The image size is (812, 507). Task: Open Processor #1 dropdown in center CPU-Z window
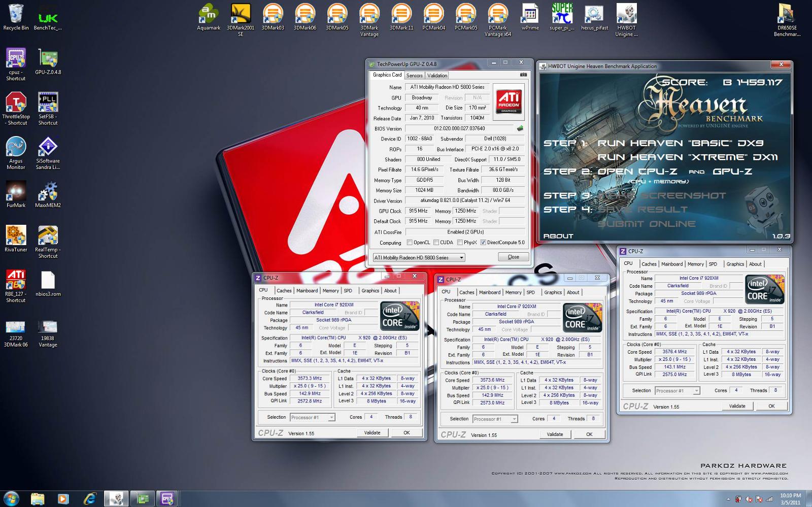point(495,419)
